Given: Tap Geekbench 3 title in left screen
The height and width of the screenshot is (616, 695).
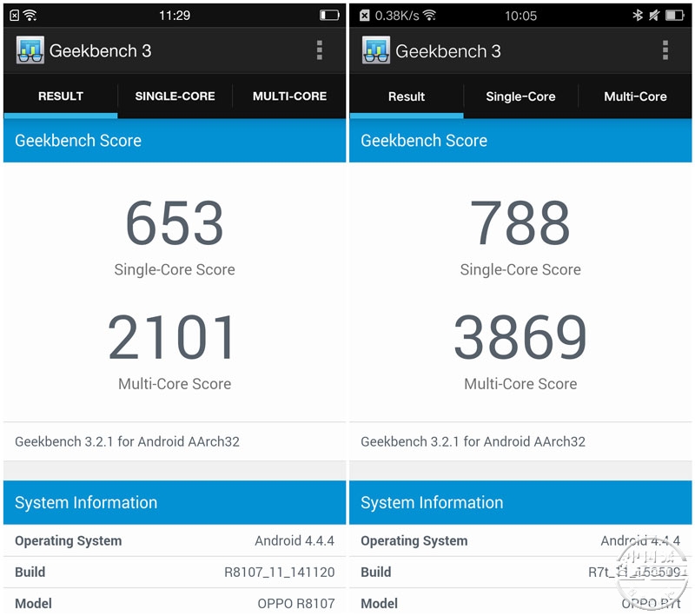Looking at the screenshot, I should tap(100, 50).
